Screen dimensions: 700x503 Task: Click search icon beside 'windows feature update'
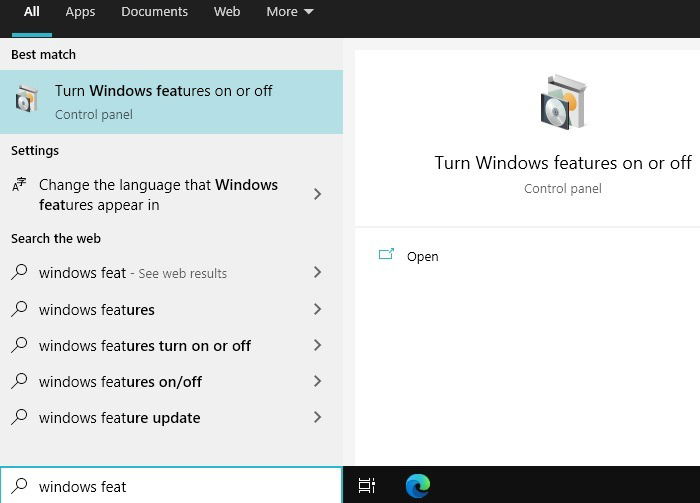click(x=19, y=417)
